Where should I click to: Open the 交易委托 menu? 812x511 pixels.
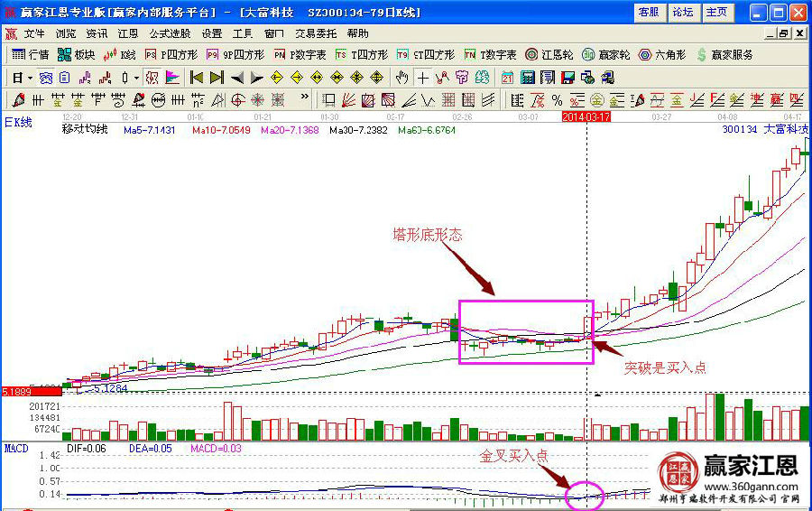tap(314, 33)
